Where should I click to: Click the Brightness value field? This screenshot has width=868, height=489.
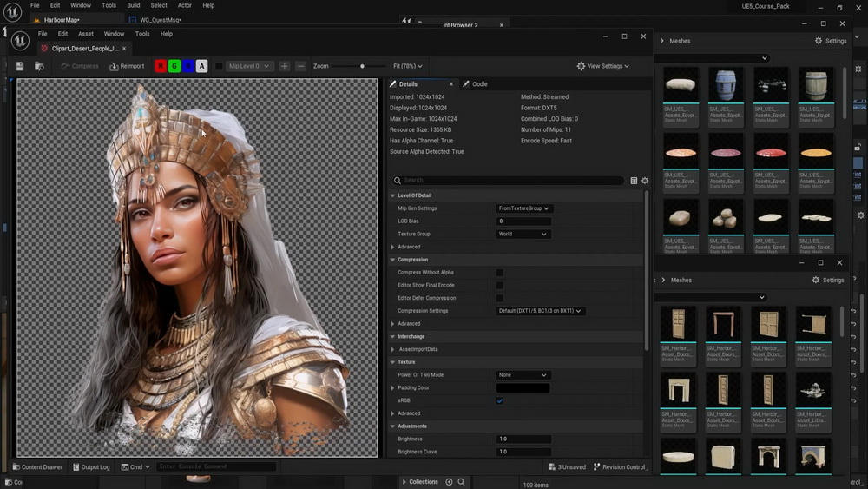point(523,439)
